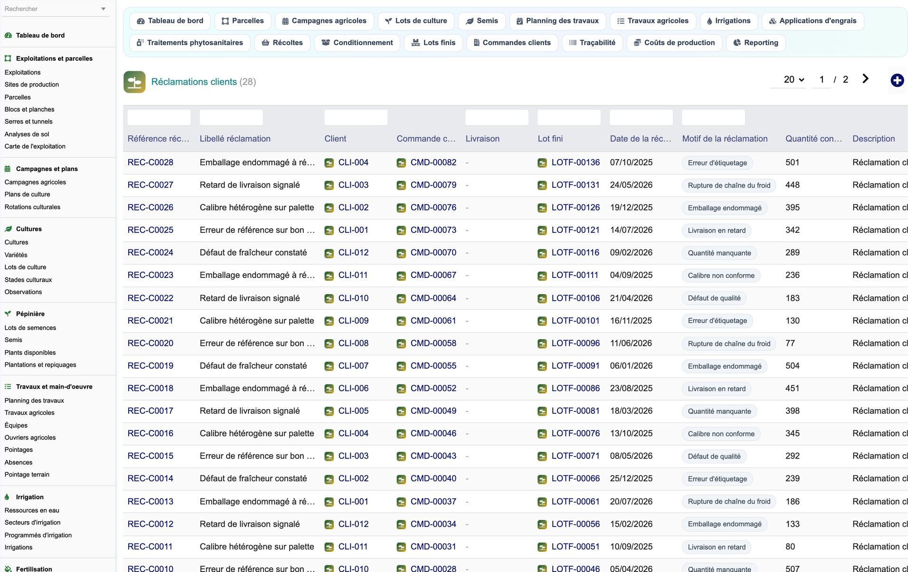Click the lot icon beside LOTF-00106
The height and width of the screenshot is (572, 924).
click(x=542, y=299)
